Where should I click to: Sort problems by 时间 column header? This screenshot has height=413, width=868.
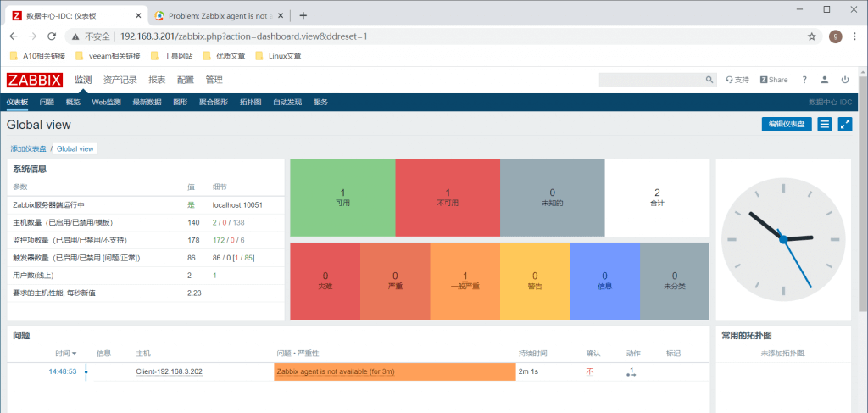click(x=65, y=353)
